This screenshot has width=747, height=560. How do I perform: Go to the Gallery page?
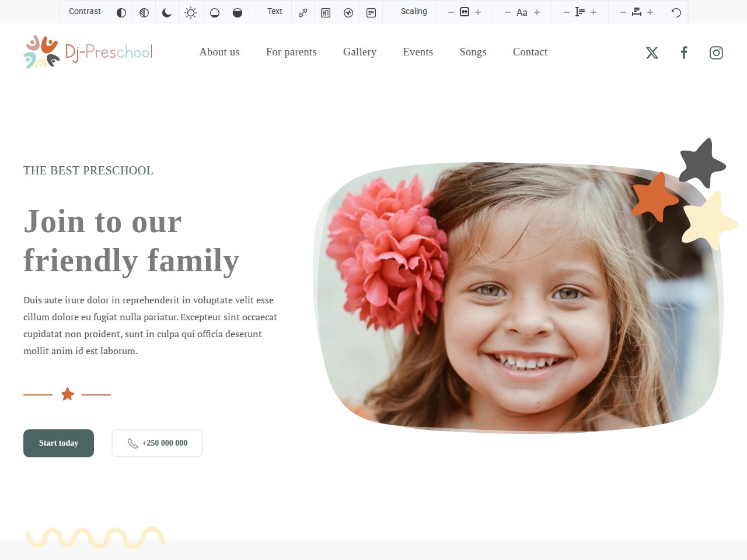(x=359, y=52)
